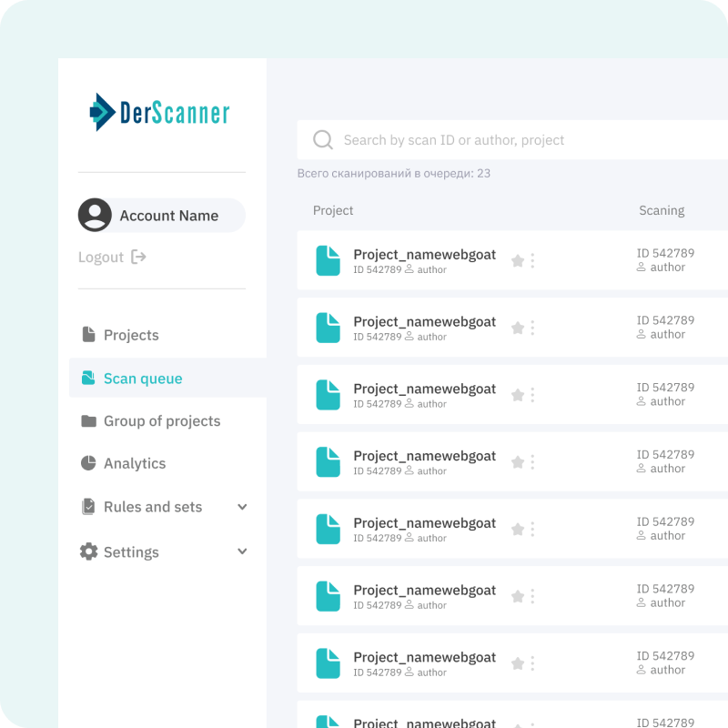Screen dimensions: 728x728
Task: Click the Analytics pie chart icon
Action: pos(87,463)
